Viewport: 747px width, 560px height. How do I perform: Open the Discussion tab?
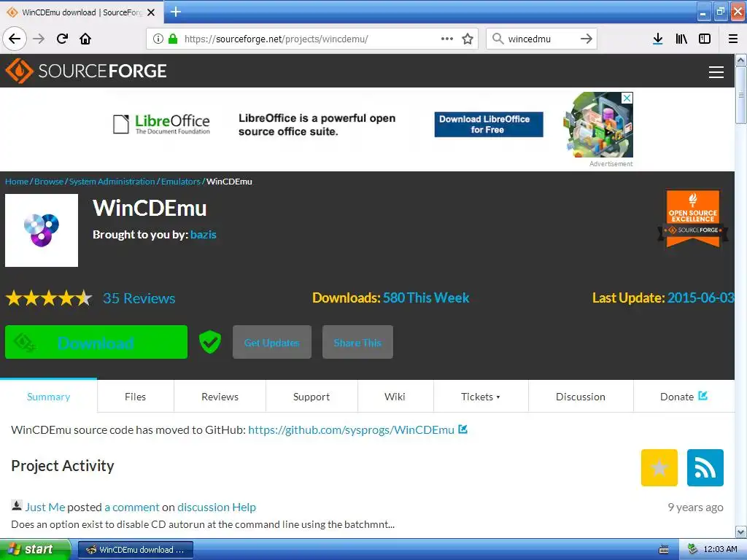(x=581, y=397)
